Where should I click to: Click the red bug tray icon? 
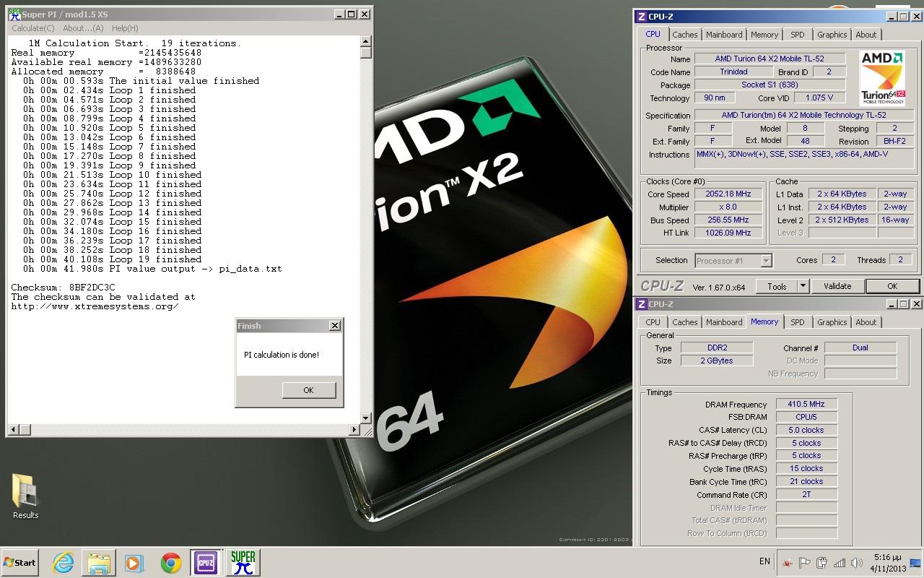787,563
